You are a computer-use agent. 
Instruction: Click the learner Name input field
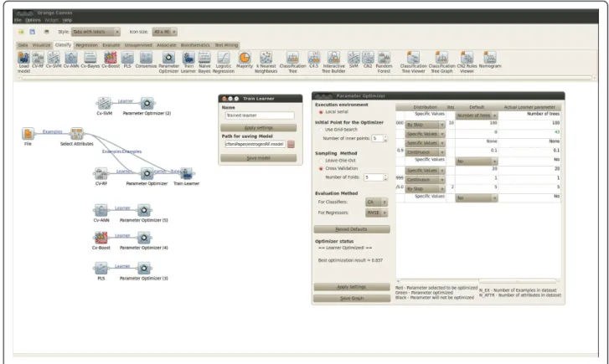(259, 115)
